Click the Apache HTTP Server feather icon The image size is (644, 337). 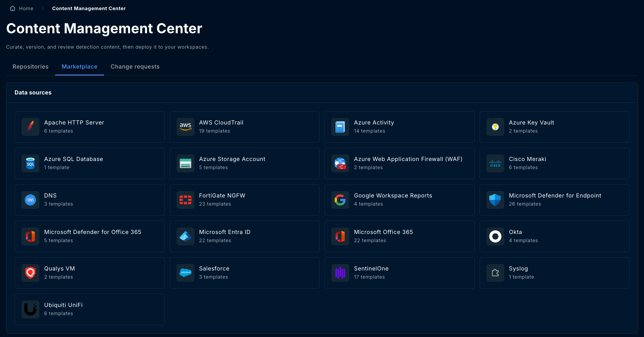[30, 127]
